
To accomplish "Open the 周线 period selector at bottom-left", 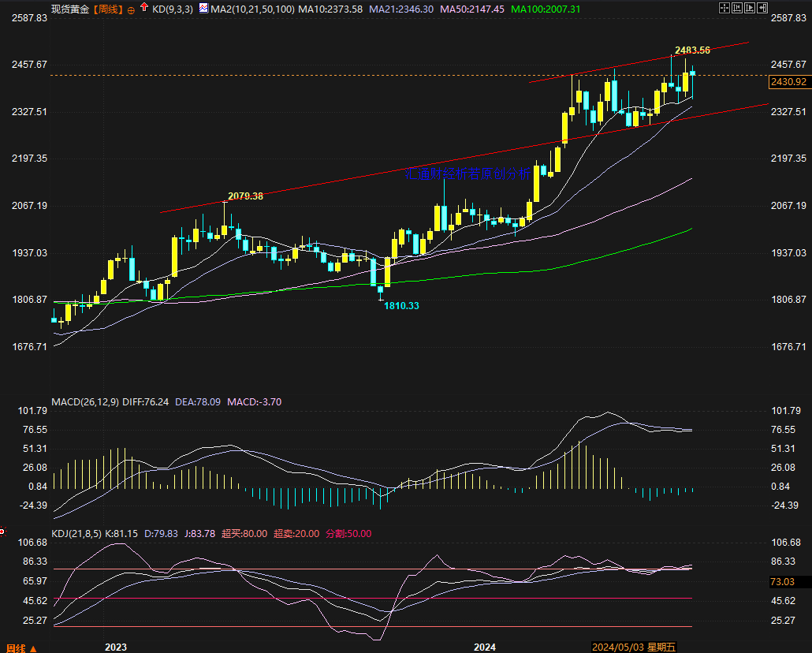I will (16, 647).
